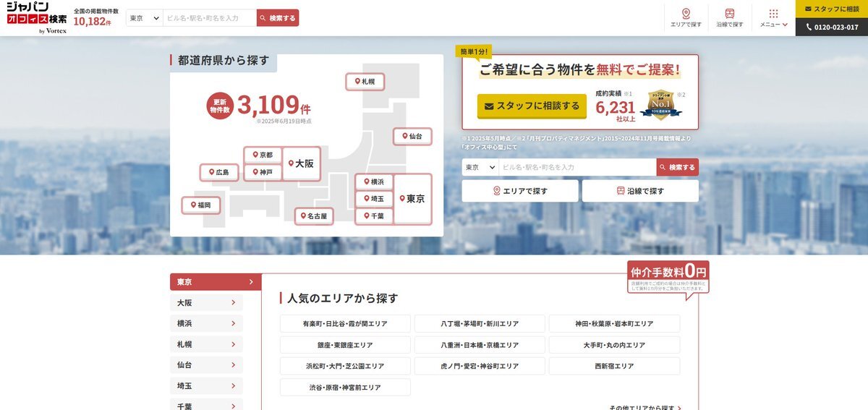Select the 横浜 sidebar tab
This screenshot has width=868, height=410.
[x=206, y=323]
